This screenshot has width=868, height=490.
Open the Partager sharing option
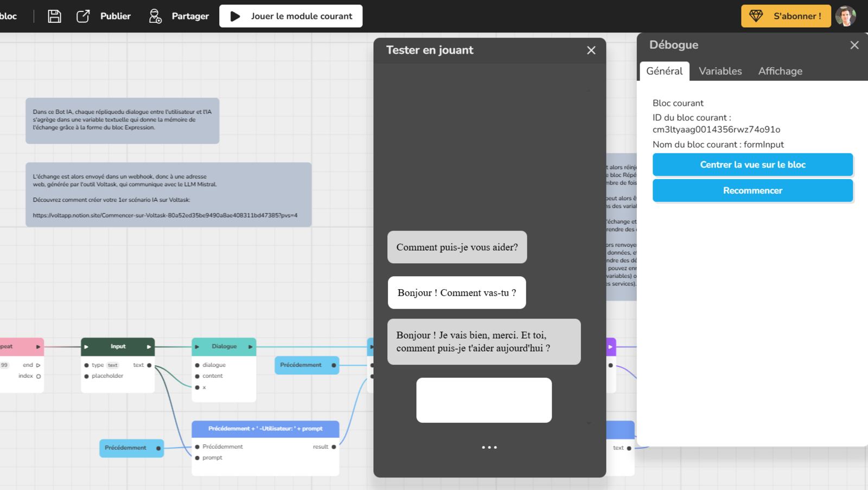(x=178, y=16)
